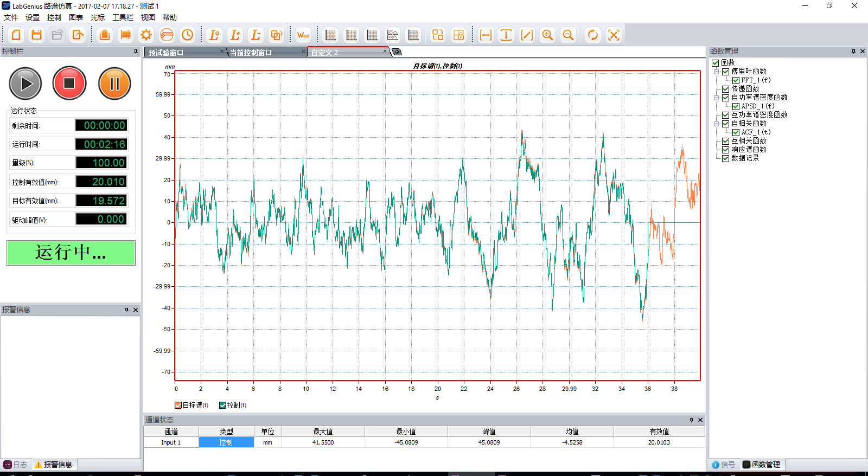The width and height of the screenshot is (868, 476).
Task: Open the 工具栏 menu
Action: pos(123,17)
